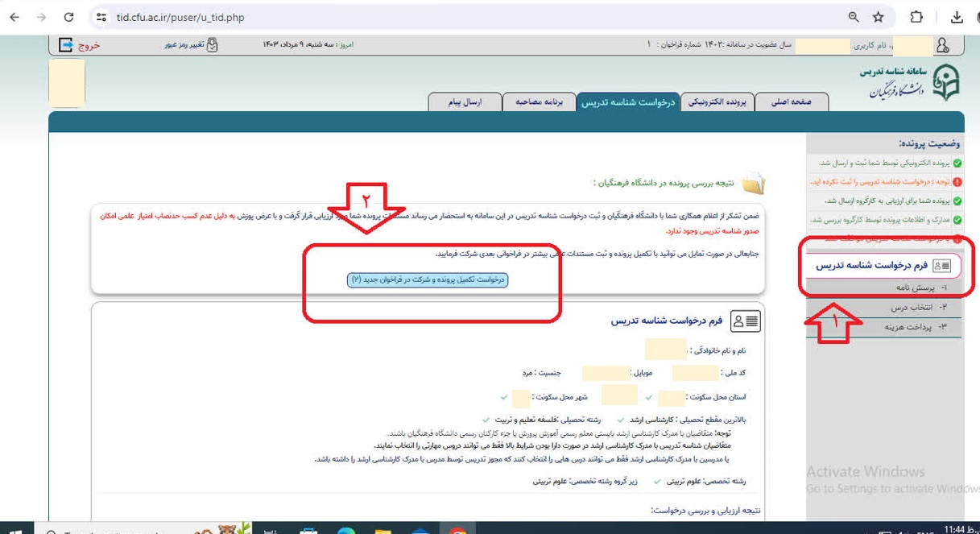Click the ID card icon in main form title
The height and width of the screenshot is (534, 980).
tap(745, 321)
